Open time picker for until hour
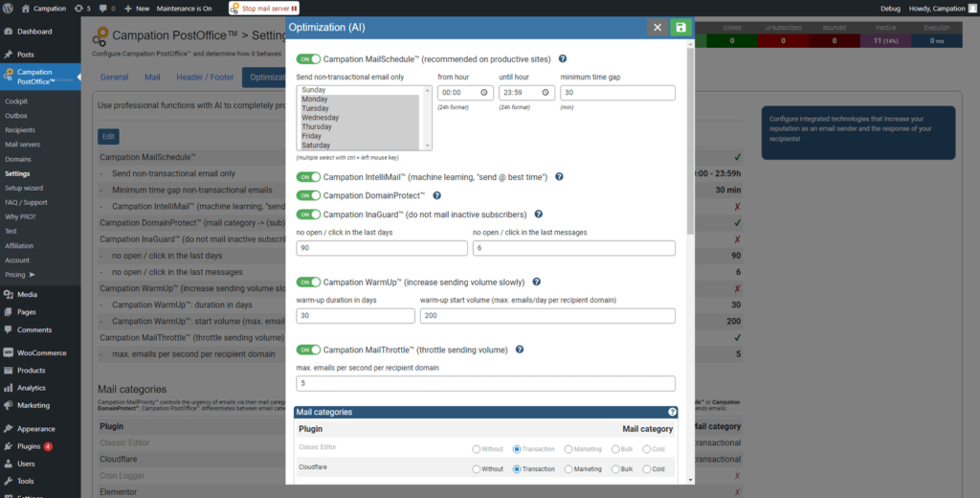 tap(546, 93)
